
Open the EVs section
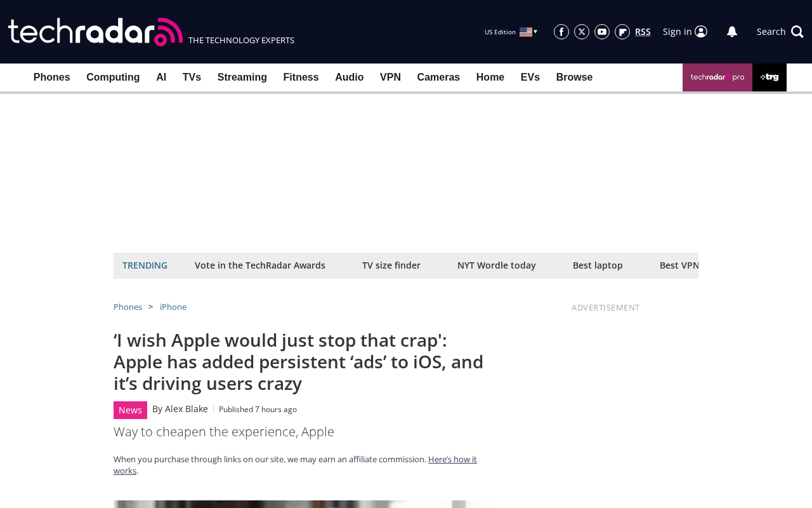tap(530, 77)
